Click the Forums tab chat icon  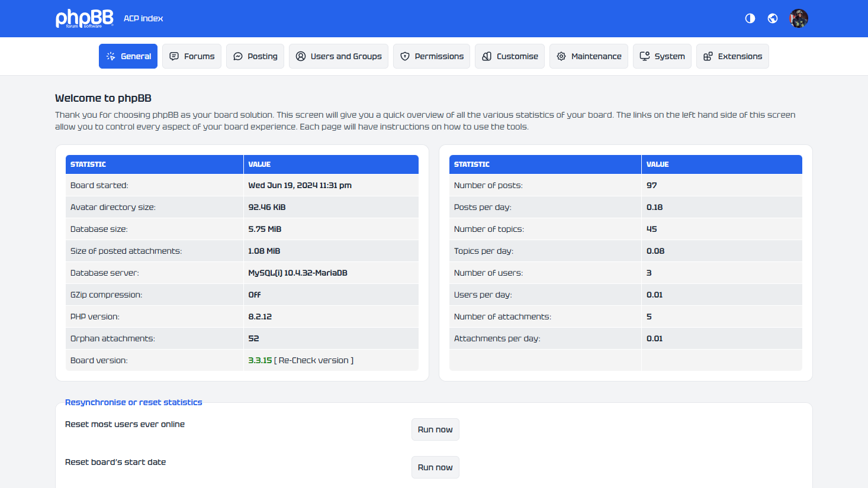pyautogui.click(x=174, y=56)
